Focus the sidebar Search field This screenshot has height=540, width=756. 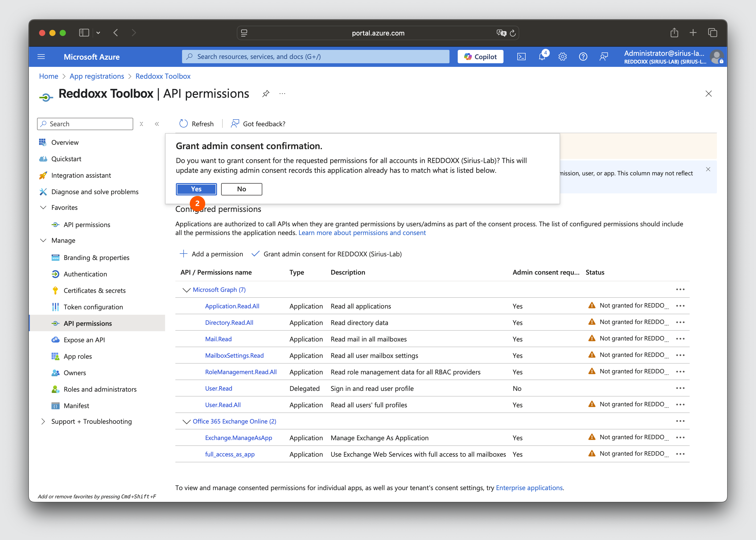point(85,124)
